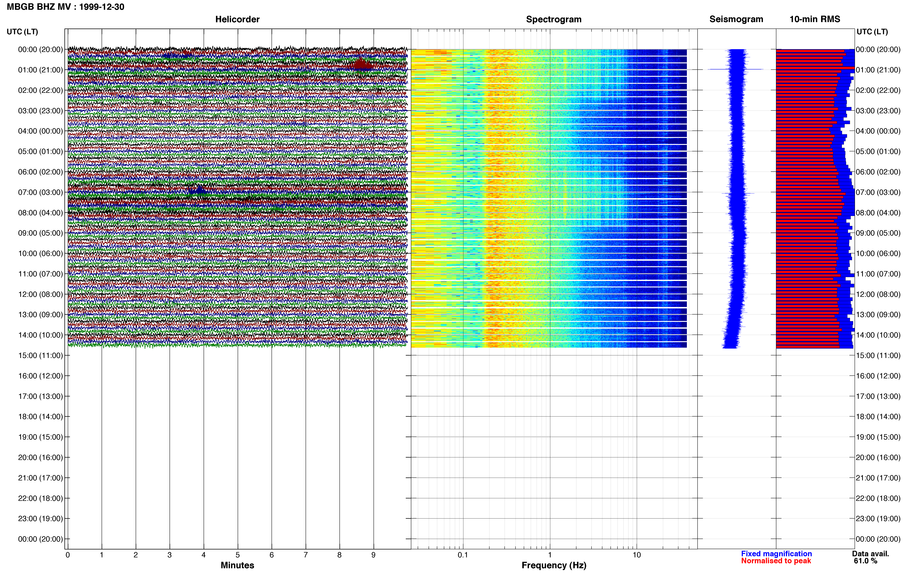The image size is (924, 578).
Task: Click the left '18:00 (14:00)' time label
Action: pyautogui.click(x=41, y=417)
